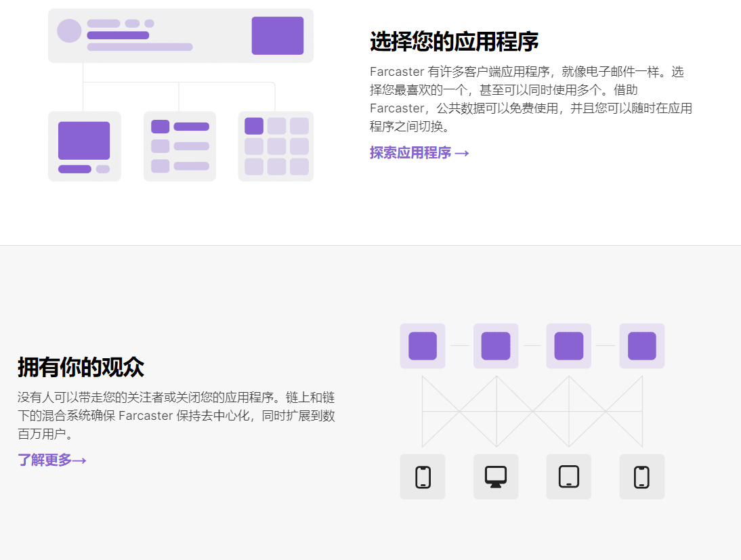Click the 探索应用程序 link
This screenshot has width=741, height=560.
point(419,153)
